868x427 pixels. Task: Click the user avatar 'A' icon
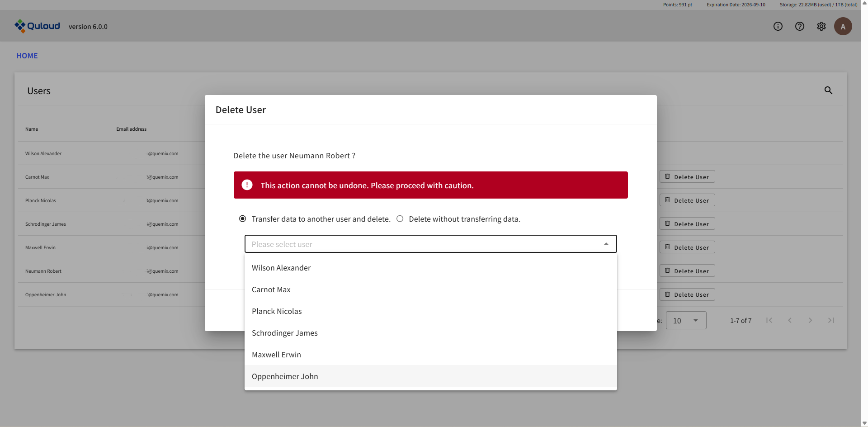click(843, 26)
